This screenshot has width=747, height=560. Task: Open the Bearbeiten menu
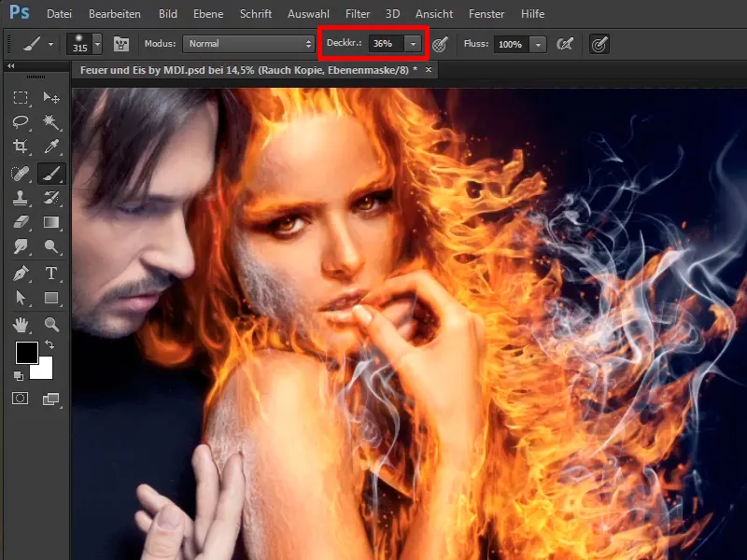(x=115, y=14)
